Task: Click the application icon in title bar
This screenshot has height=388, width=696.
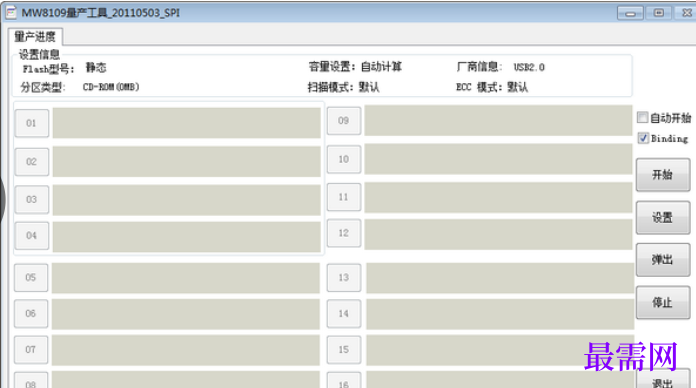Action: 11,12
